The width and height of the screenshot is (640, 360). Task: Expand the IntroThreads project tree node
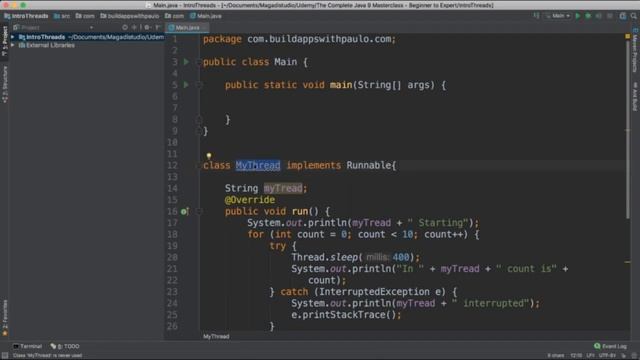13,37
